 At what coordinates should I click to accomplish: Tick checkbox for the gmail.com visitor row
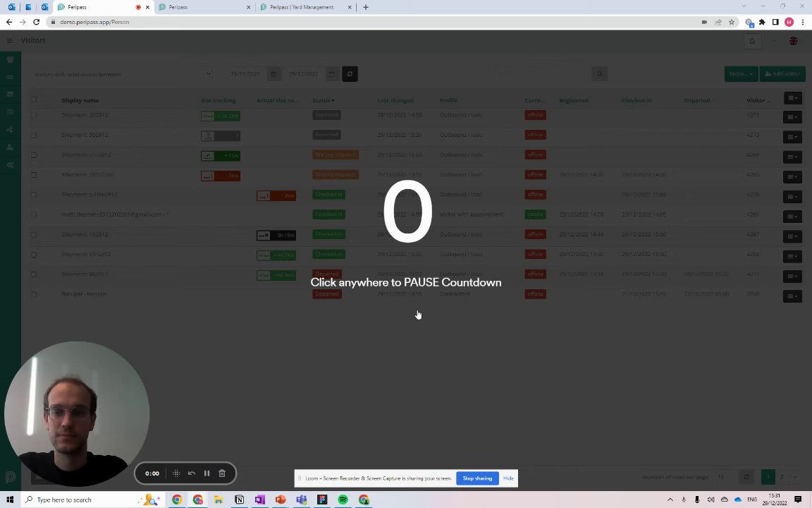[34, 214]
